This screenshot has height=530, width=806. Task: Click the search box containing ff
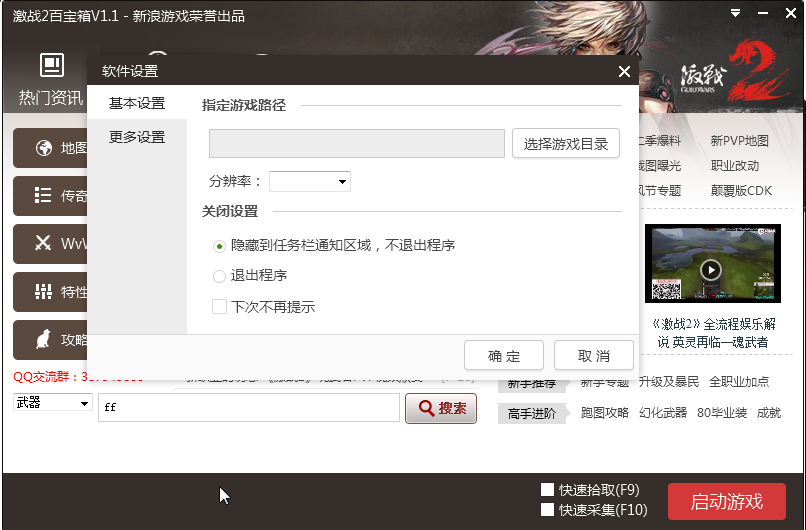point(249,408)
